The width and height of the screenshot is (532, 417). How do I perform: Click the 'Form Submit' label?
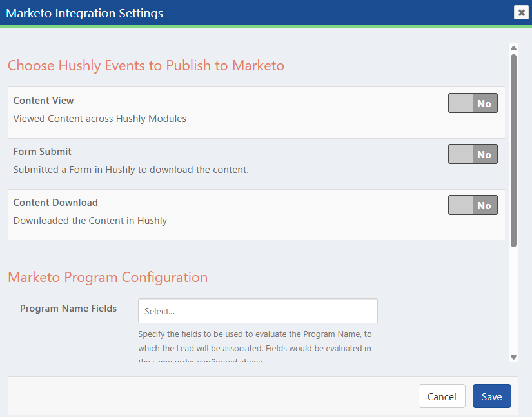tap(43, 152)
